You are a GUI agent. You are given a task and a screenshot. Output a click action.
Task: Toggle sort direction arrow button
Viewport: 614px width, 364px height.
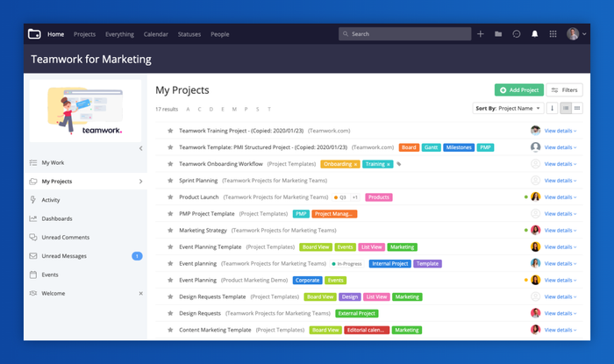point(552,109)
